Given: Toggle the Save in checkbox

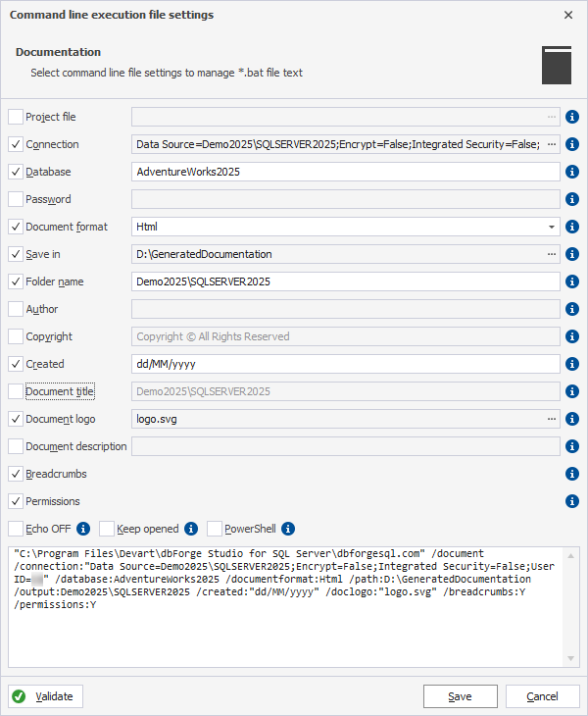Looking at the screenshot, I should (x=16, y=254).
